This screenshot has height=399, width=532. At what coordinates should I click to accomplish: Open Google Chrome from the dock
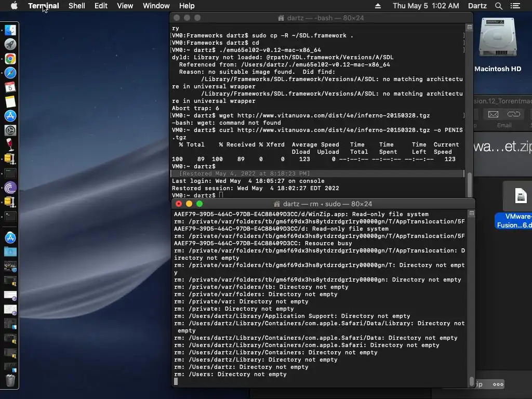click(10, 59)
